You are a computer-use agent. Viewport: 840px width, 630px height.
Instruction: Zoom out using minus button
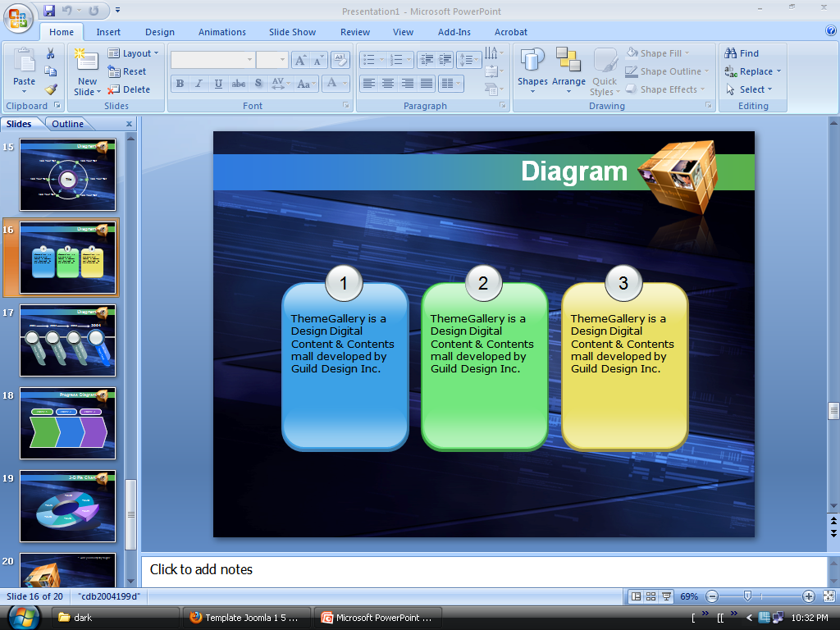tap(712, 596)
